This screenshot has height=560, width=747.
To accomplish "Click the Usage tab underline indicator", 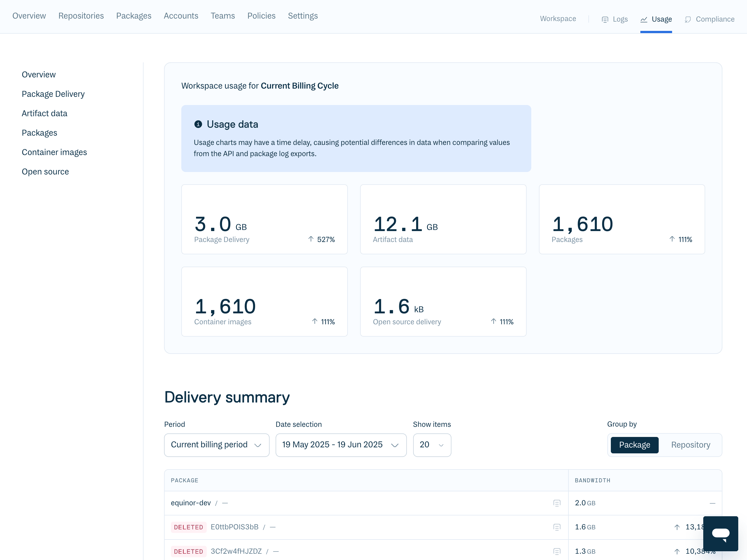I will pyautogui.click(x=656, y=32).
